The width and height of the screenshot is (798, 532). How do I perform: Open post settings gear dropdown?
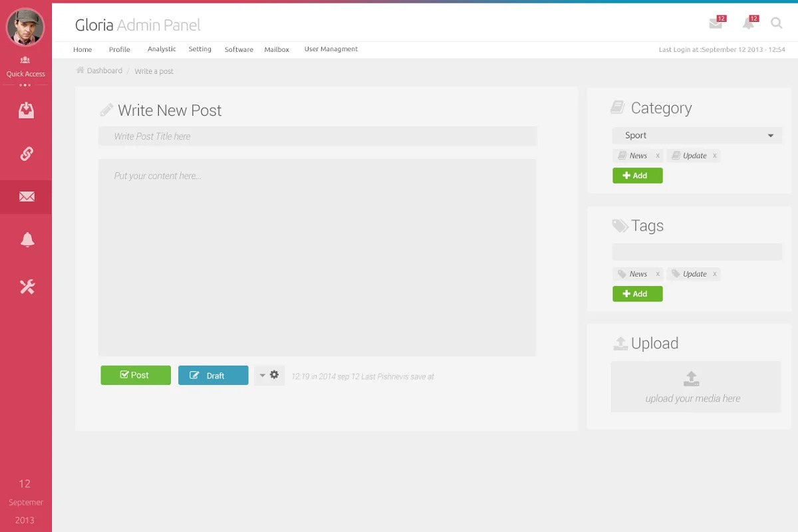(x=269, y=375)
